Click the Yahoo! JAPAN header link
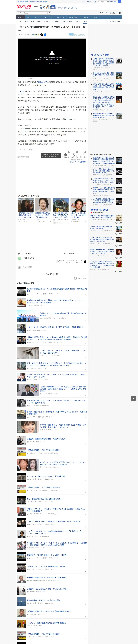 pos(86,2)
